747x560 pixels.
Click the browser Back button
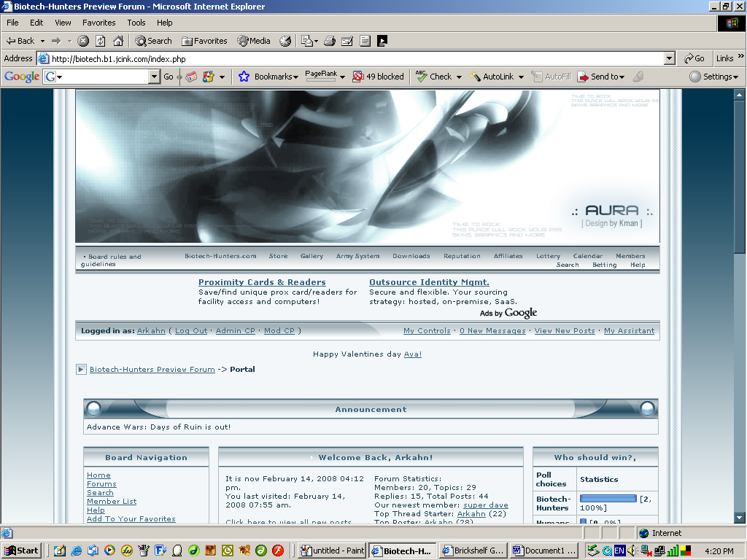point(20,41)
